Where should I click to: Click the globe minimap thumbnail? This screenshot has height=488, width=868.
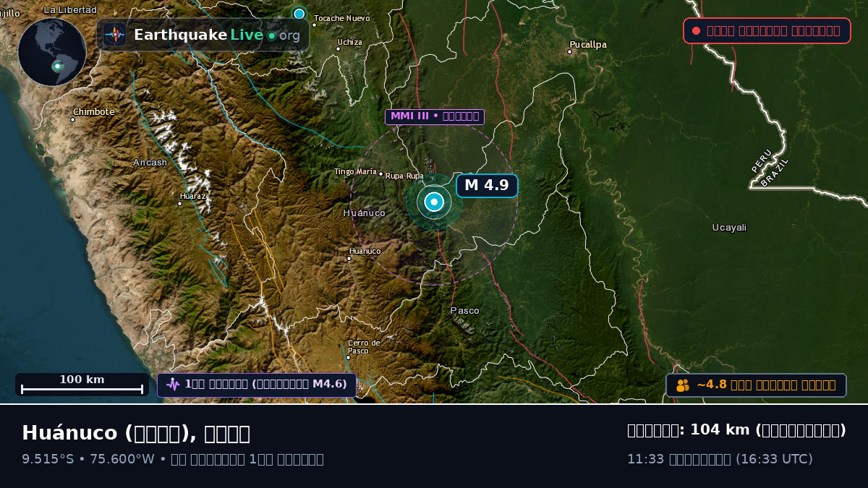tap(52, 52)
